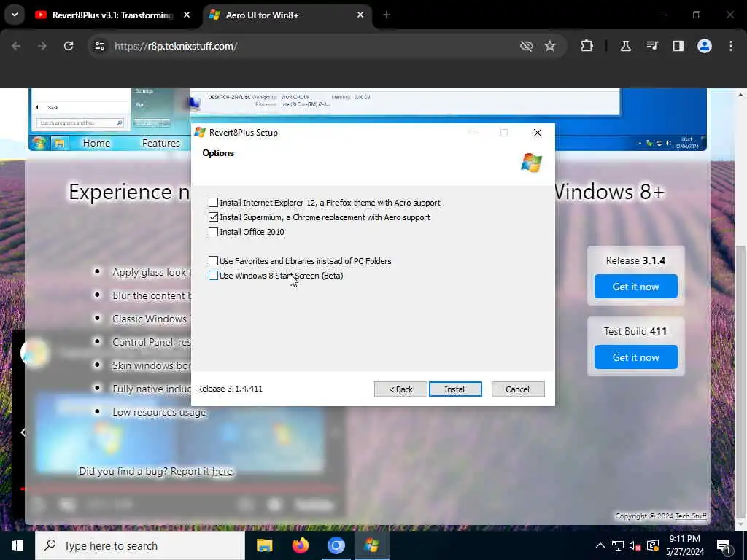Open the Windows Start button
747x560 pixels.
pos(18,545)
